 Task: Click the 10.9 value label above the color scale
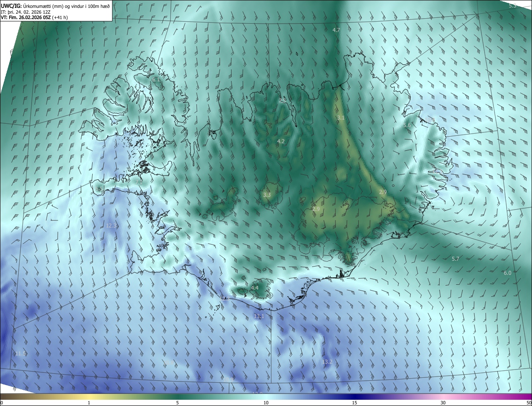click(x=228, y=379)
